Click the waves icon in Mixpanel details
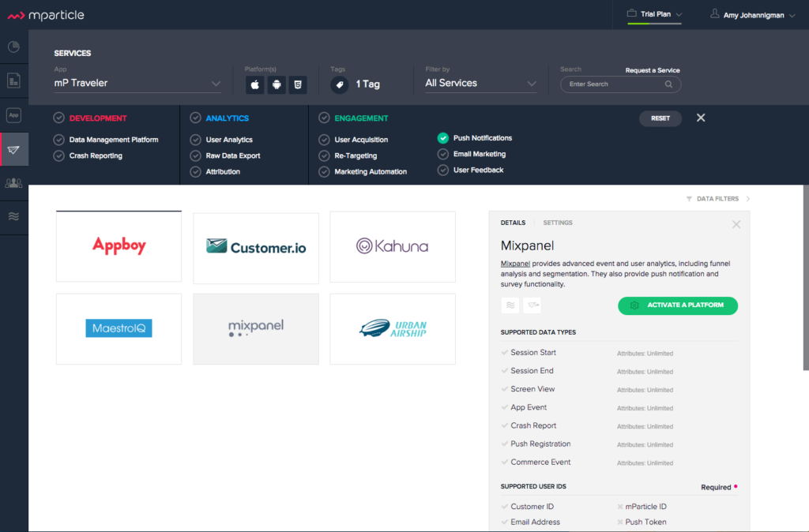The image size is (809, 532). coord(510,305)
